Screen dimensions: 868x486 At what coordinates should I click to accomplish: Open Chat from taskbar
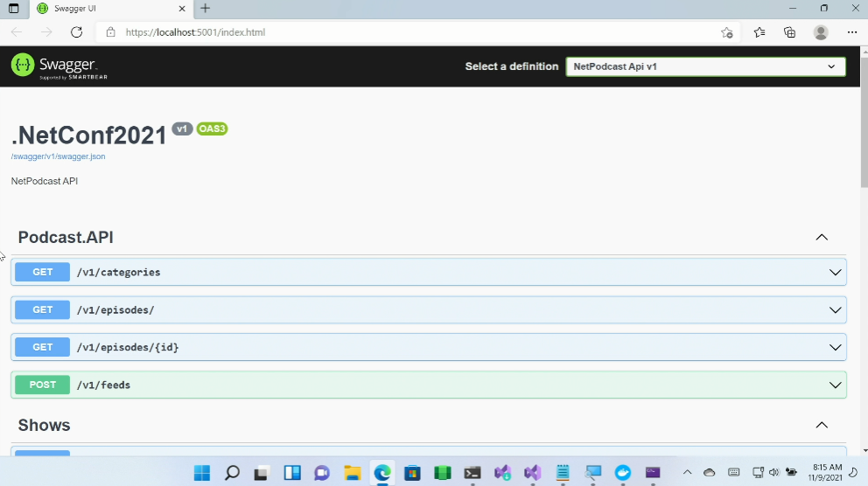coord(322,473)
